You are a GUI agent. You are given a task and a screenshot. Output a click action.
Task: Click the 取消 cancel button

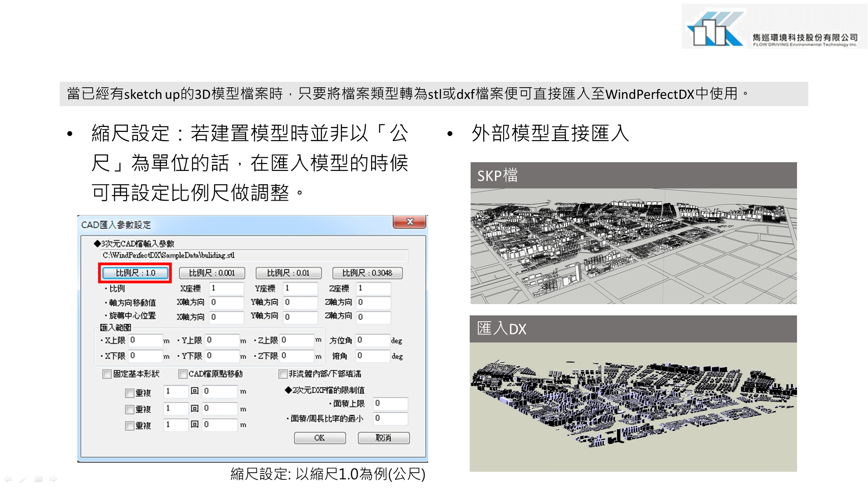pos(383,438)
